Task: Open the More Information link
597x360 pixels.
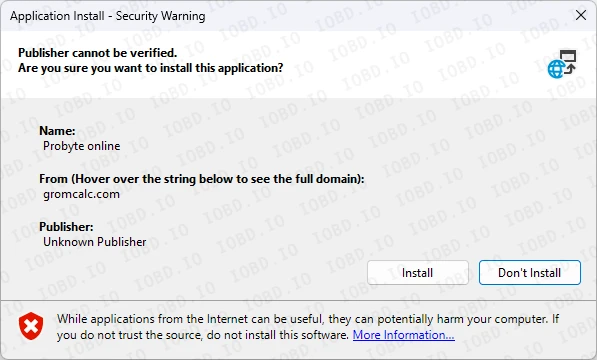Action: point(404,335)
